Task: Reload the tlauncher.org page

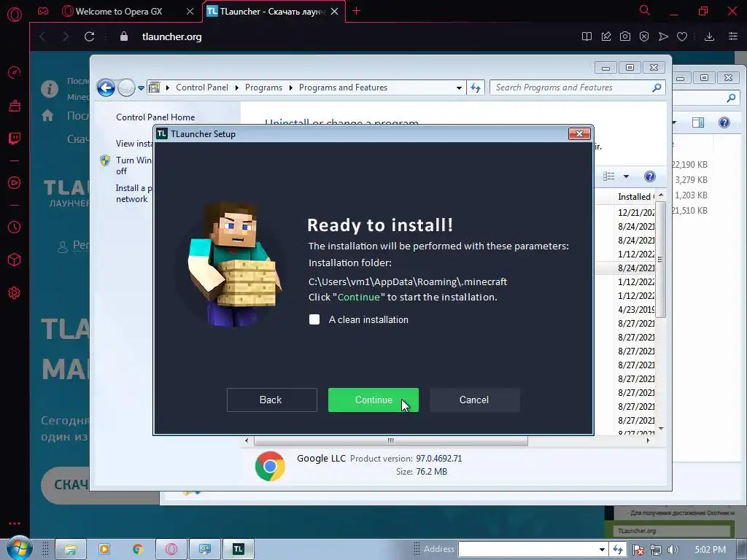Action: [x=89, y=36]
